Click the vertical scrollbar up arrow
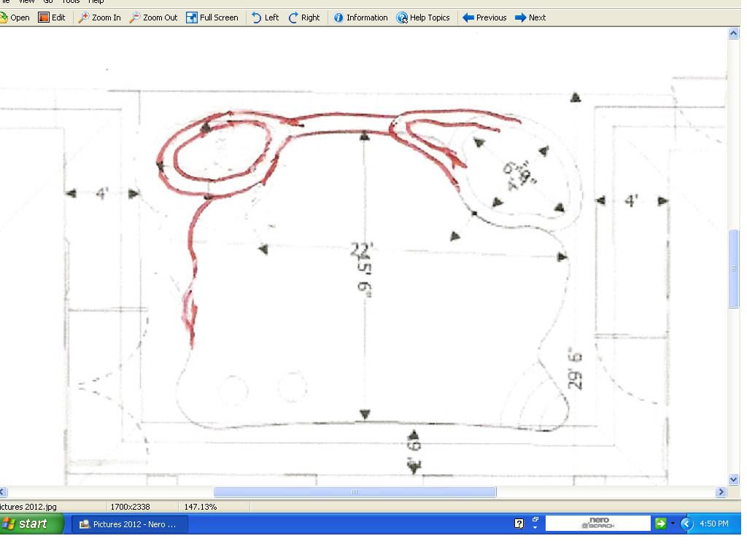The height and width of the screenshot is (560, 747). (x=733, y=34)
